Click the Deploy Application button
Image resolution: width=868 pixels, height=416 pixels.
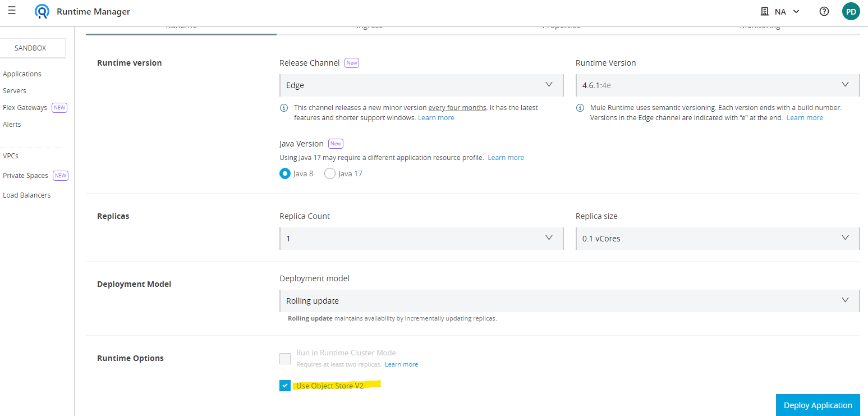(818, 405)
